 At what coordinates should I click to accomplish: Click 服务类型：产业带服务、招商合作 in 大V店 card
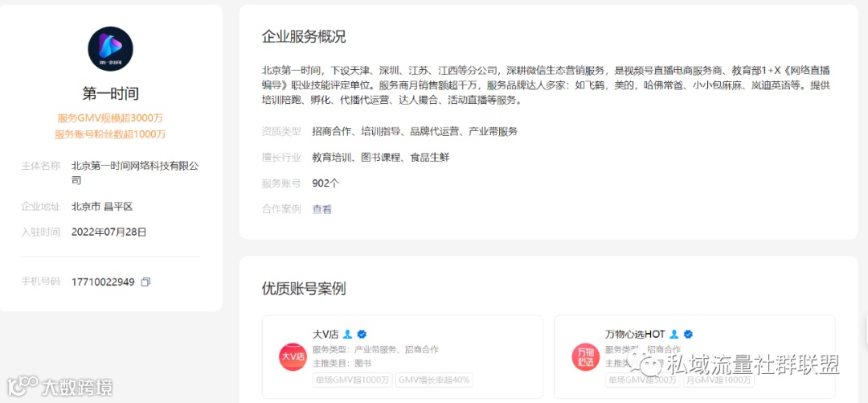(375, 350)
